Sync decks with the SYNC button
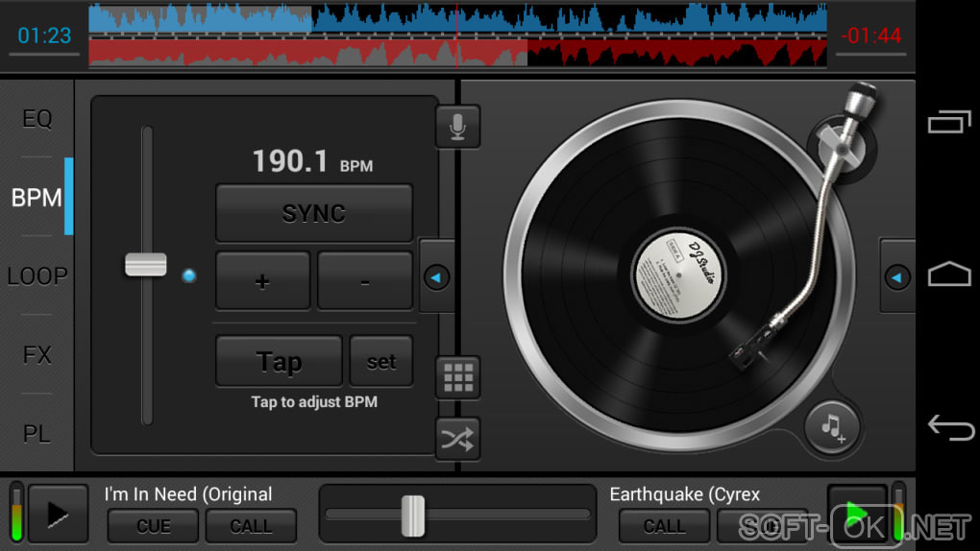This screenshot has width=980, height=551. click(314, 213)
